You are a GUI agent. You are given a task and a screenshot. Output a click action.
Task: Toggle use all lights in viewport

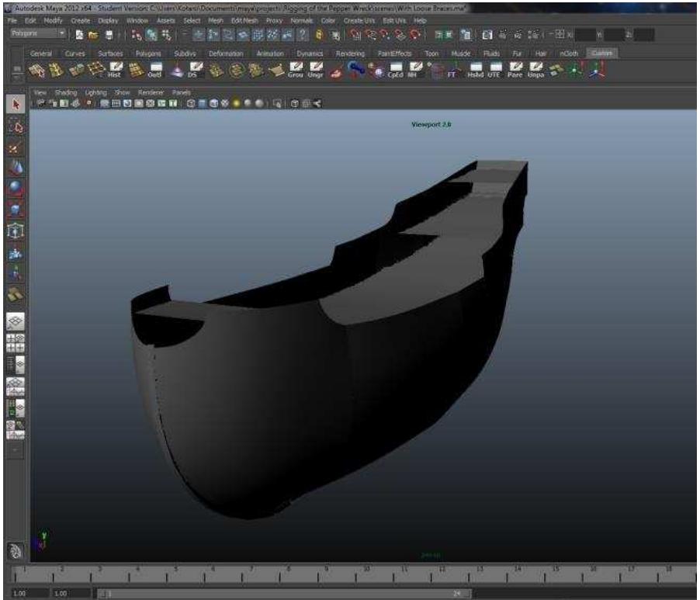tap(234, 103)
